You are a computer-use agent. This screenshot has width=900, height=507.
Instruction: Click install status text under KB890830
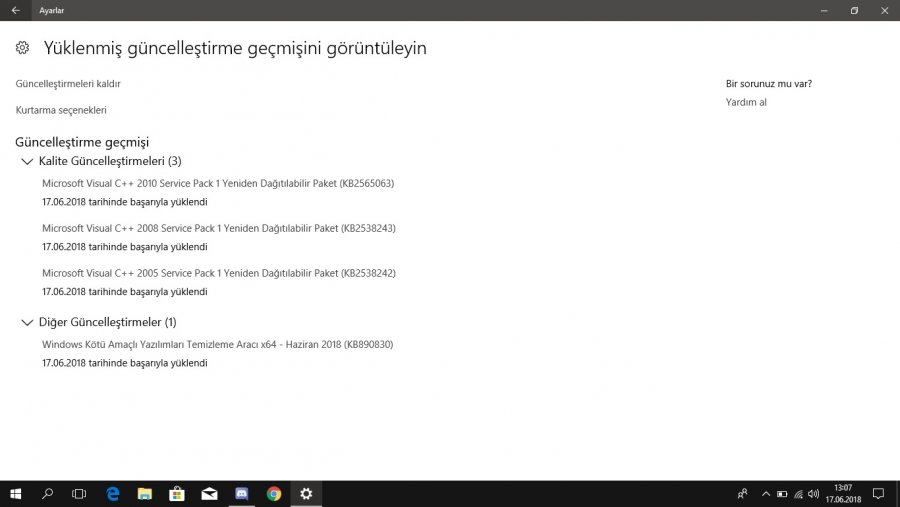tap(125, 363)
